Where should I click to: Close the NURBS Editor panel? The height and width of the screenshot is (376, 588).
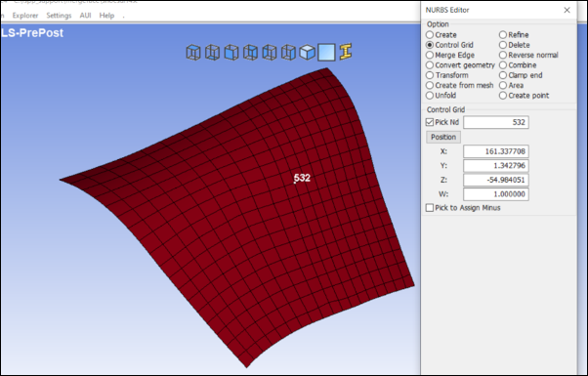click(x=567, y=10)
